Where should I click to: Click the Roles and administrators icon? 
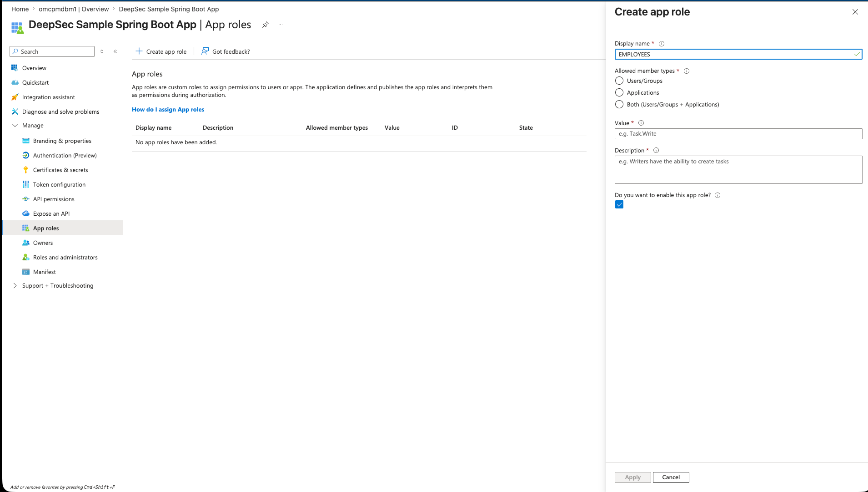pyautogui.click(x=26, y=257)
